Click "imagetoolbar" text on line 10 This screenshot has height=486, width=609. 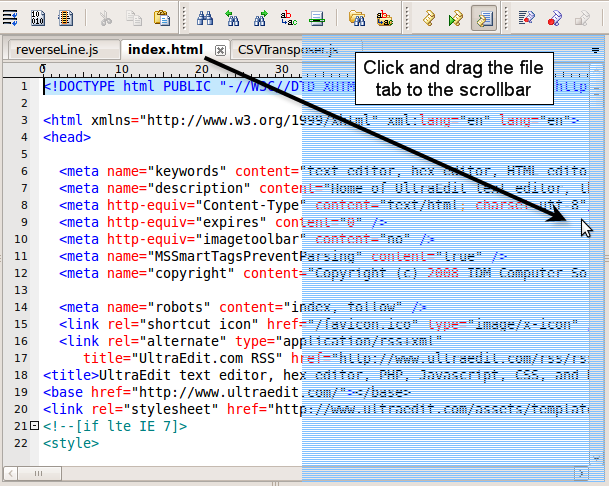point(251,239)
